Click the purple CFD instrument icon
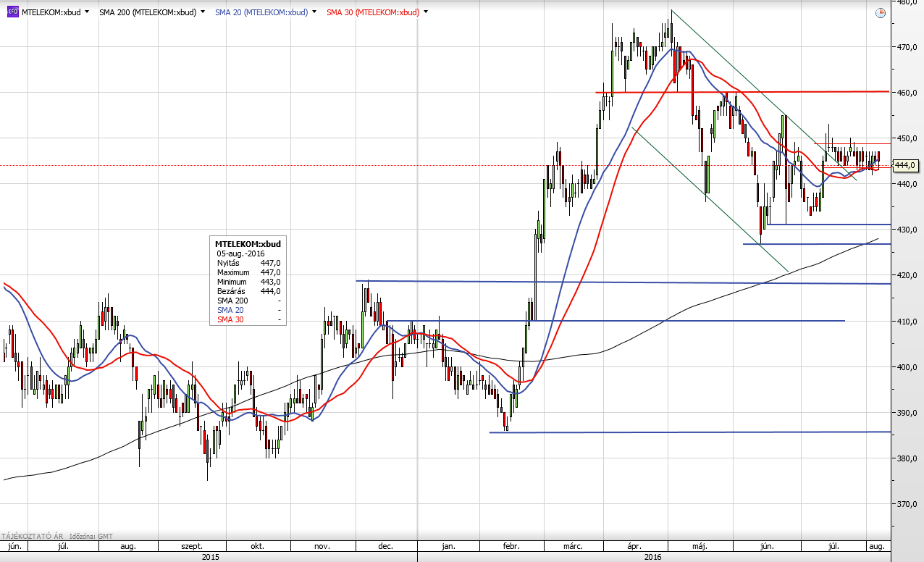The width and height of the screenshot is (924, 562). 13,12
